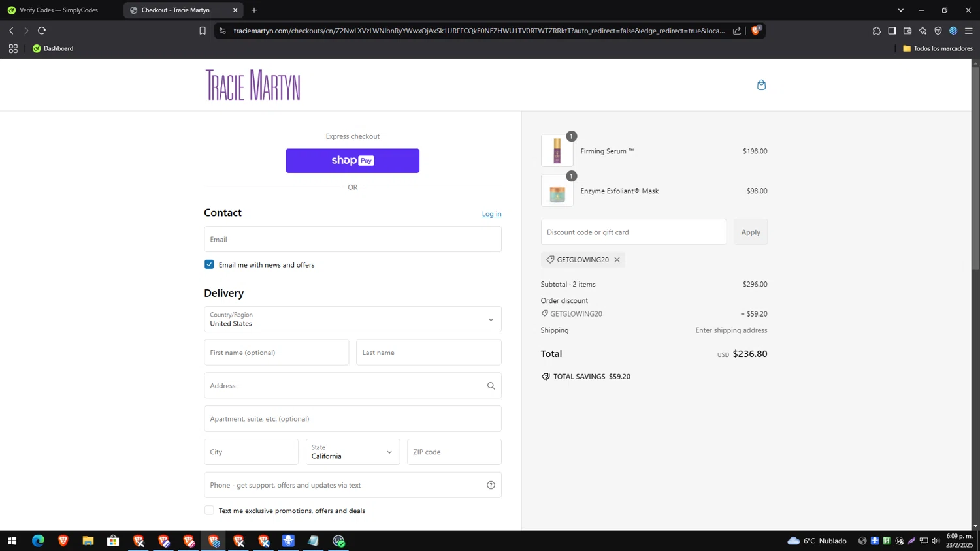
Task: Pay with the Shop Pay express button
Action: click(352, 161)
